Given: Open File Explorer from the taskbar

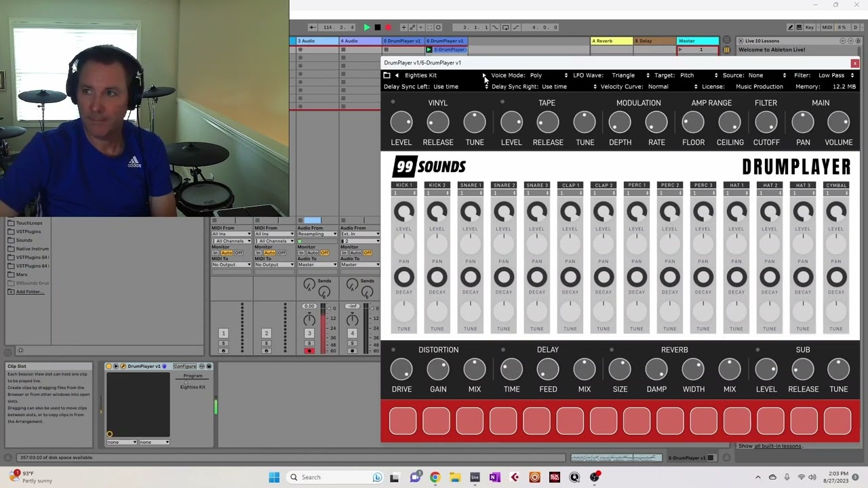Looking at the screenshot, I should [454, 477].
